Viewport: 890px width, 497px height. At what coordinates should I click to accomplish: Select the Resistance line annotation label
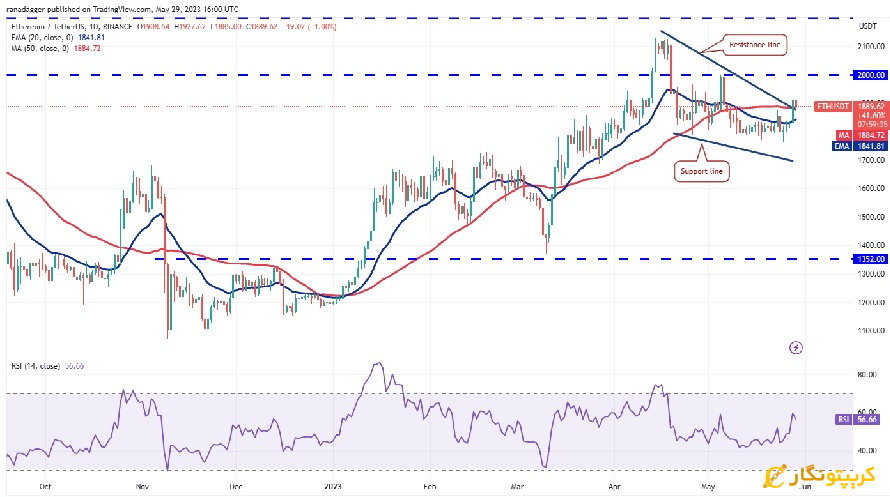[x=754, y=45]
